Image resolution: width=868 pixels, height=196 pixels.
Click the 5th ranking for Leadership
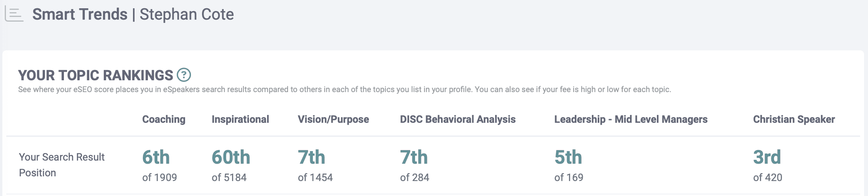click(568, 157)
